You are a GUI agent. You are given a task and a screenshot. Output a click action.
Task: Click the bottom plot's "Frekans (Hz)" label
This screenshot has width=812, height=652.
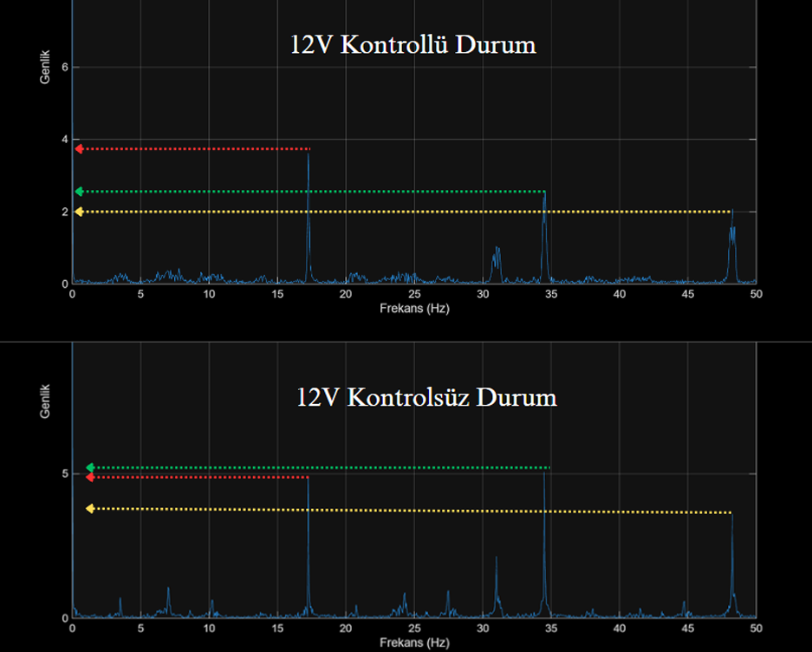click(x=413, y=642)
